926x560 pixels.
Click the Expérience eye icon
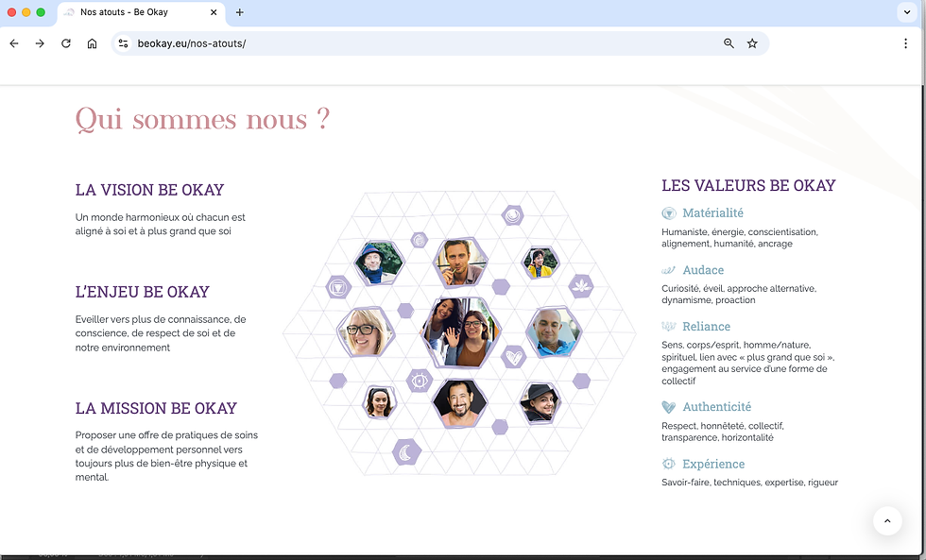(x=669, y=464)
